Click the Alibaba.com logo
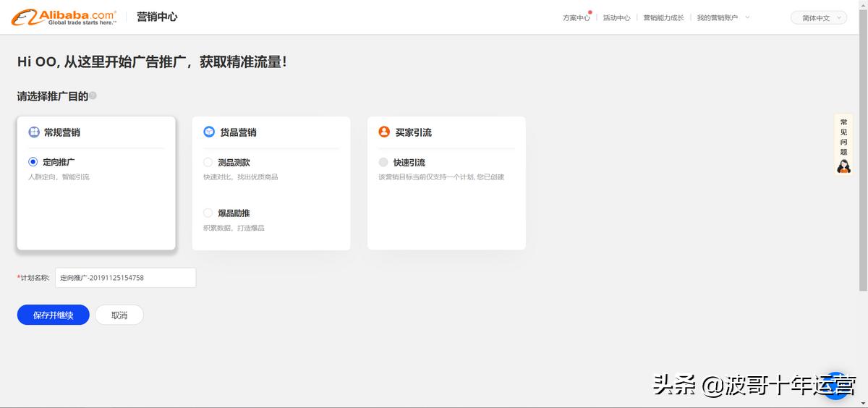Screen dimensions: 868x408 64,17
